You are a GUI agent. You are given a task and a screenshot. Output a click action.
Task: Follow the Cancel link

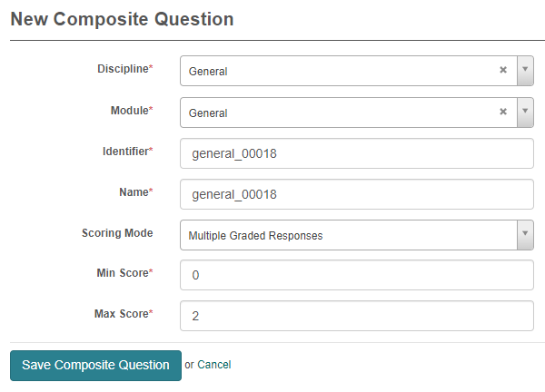214,365
